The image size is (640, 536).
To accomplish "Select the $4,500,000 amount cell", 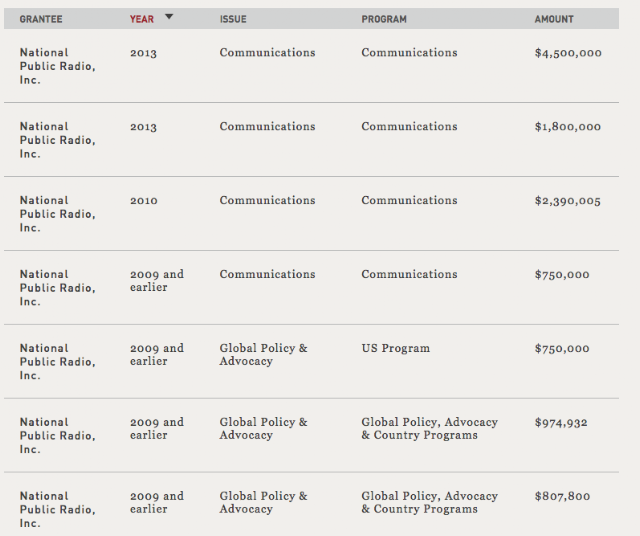I will click(x=568, y=53).
